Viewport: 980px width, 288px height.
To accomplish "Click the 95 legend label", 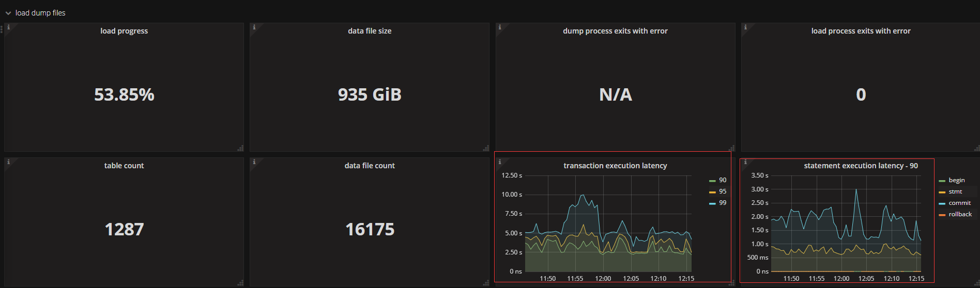I will pos(722,191).
